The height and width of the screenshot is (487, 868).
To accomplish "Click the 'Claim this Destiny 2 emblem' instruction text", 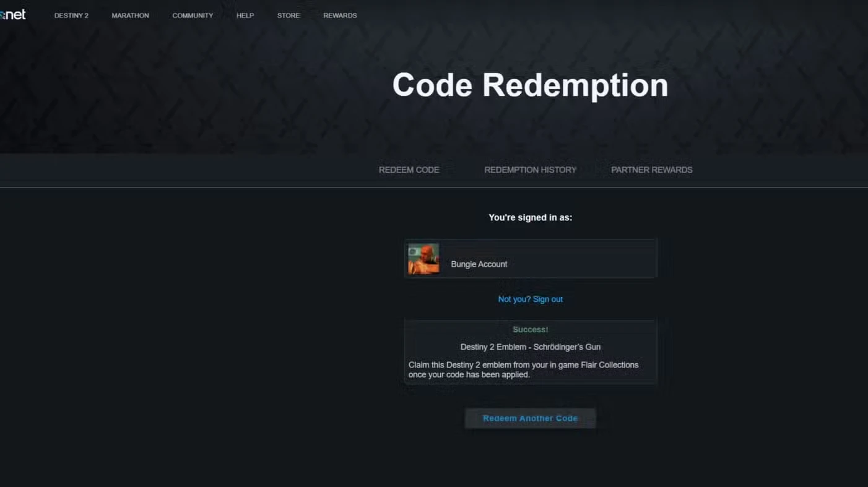I will click(x=523, y=369).
